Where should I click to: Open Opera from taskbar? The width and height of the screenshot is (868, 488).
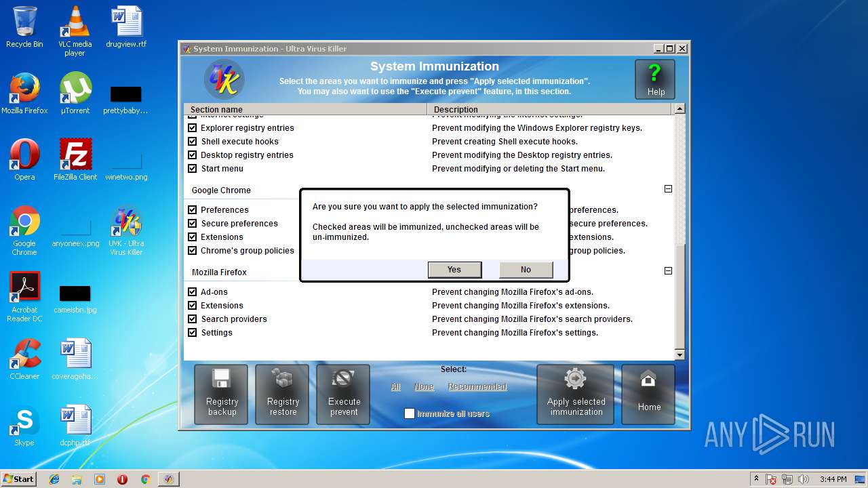coord(122,479)
